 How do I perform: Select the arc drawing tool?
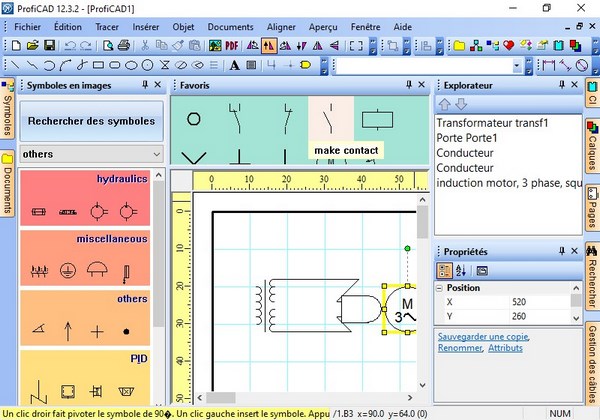49,65
